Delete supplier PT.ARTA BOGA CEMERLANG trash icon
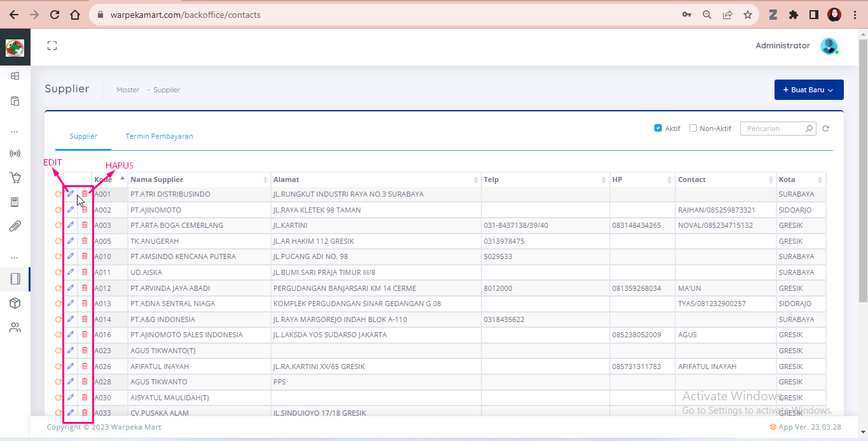 (x=85, y=225)
